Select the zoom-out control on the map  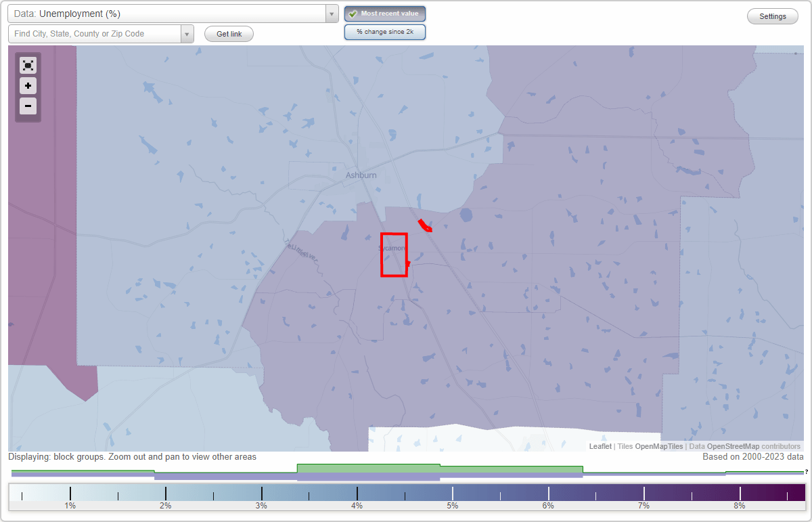(28, 106)
